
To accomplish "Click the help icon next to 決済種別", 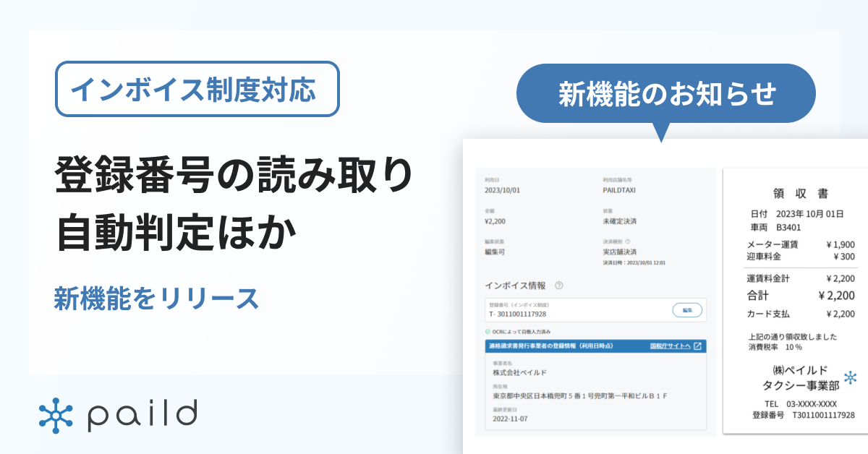I will coord(627,242).
